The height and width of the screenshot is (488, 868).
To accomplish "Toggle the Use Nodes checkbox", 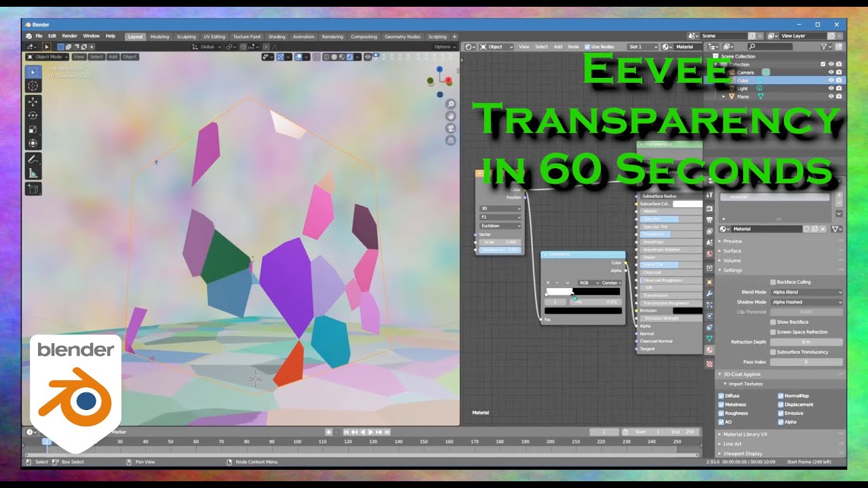I will pyautogui.click(x=587, y=47).
